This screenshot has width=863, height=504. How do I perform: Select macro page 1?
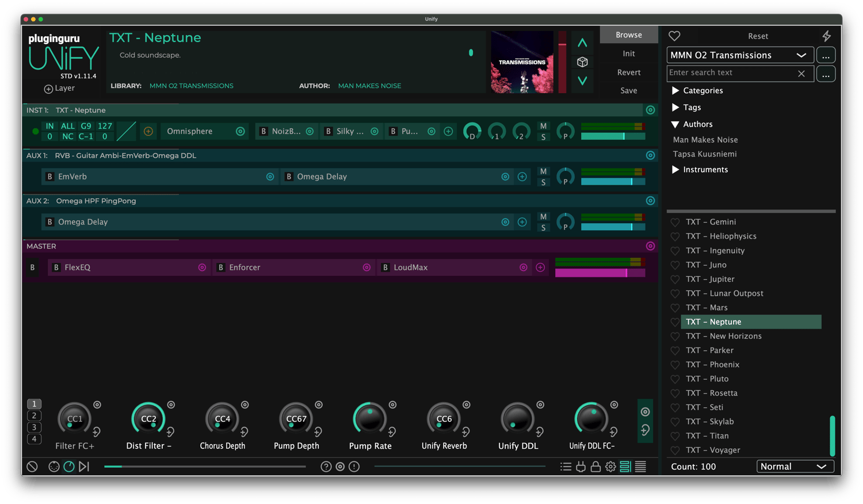click(34, 404)
